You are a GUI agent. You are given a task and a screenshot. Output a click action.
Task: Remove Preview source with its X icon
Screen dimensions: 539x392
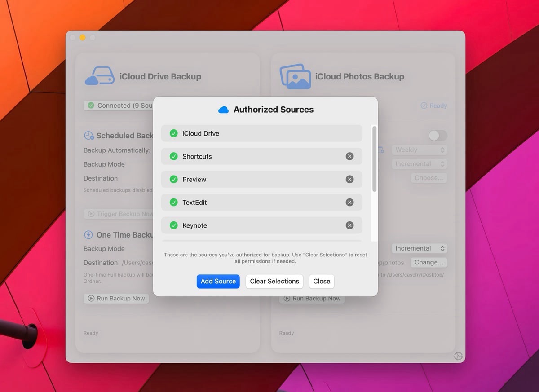click(x=349, y=179)
